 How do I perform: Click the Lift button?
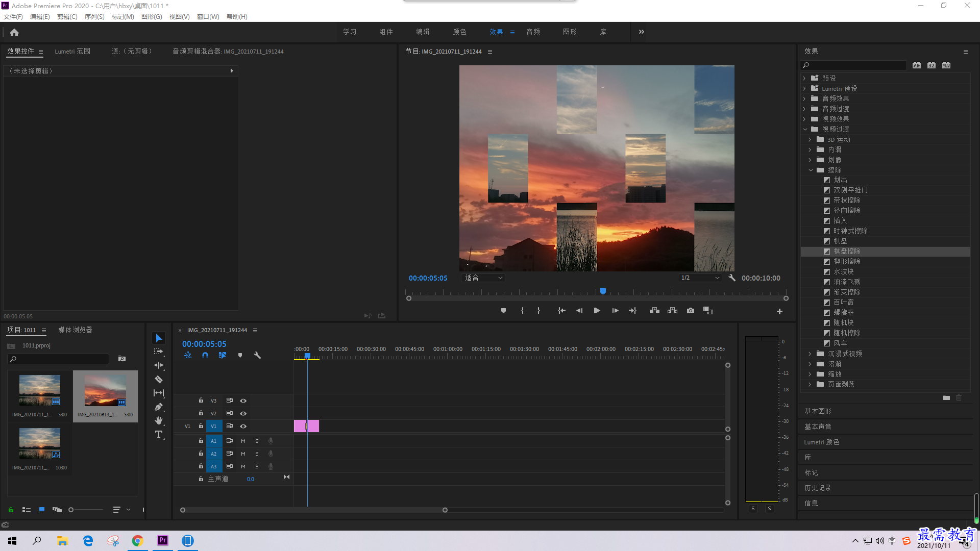tap(654, 311)
